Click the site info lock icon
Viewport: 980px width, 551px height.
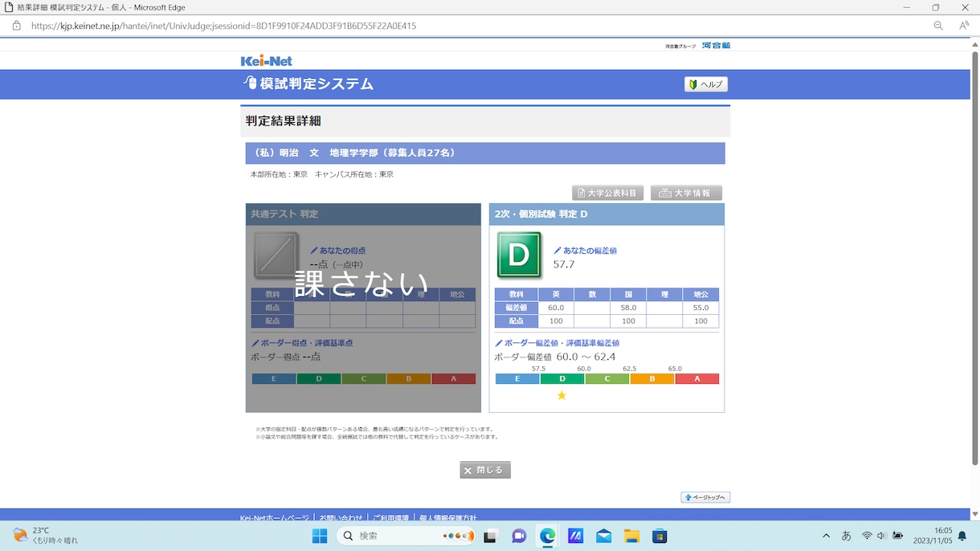(x=16, y=26)
